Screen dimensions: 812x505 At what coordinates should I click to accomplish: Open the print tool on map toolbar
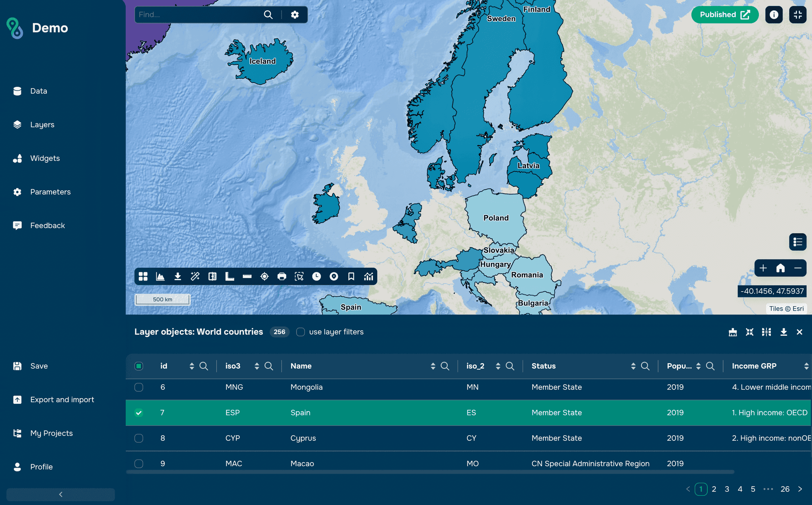(282, 277)
